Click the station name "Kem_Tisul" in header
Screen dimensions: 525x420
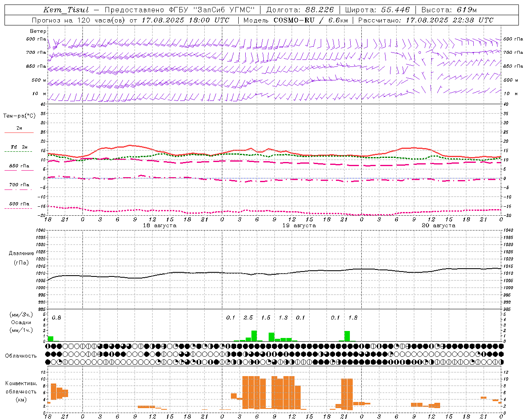66,10
